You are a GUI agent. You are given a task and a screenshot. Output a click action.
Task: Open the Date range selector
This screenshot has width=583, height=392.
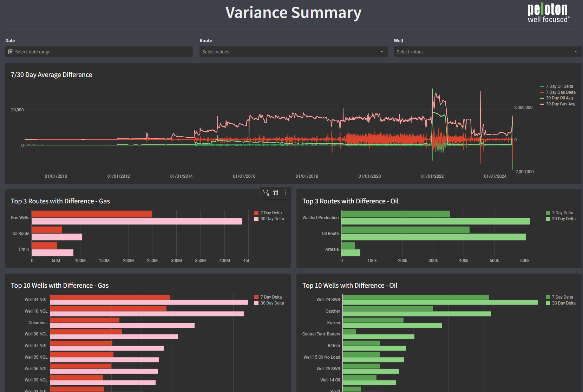click(x=99, y=52)
